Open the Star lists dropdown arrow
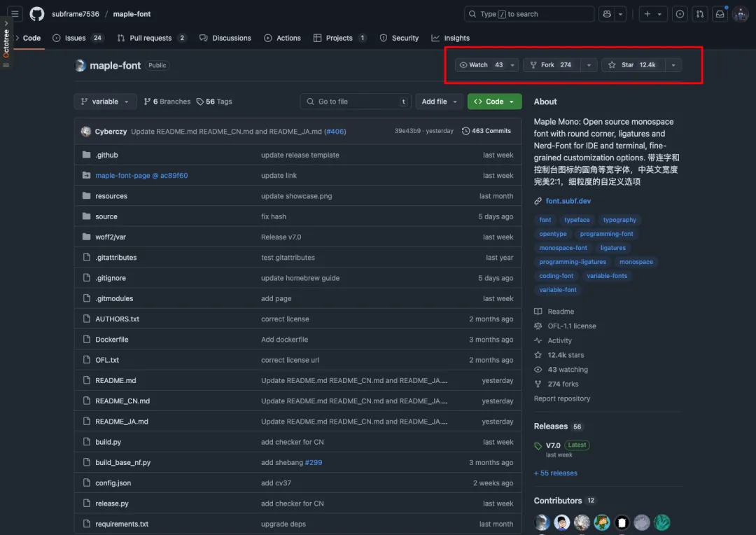The width and height of the screenshot is (756, 535). [673, 65]
